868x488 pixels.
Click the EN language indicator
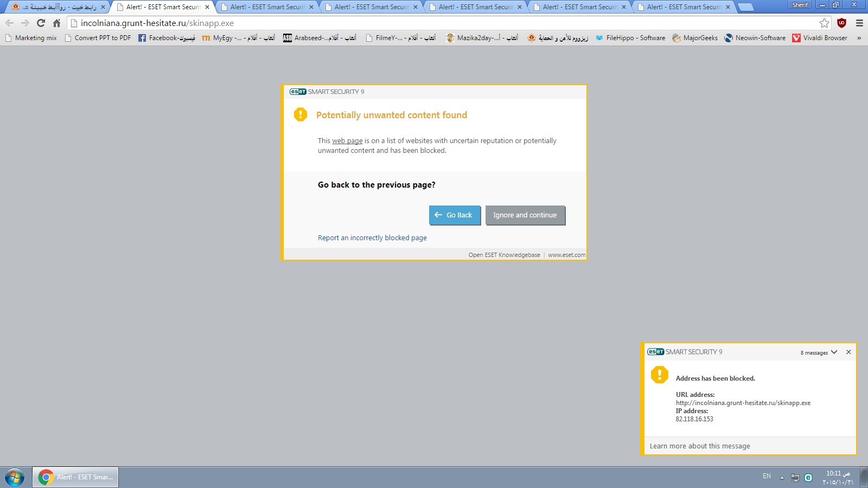coord(767,476)
